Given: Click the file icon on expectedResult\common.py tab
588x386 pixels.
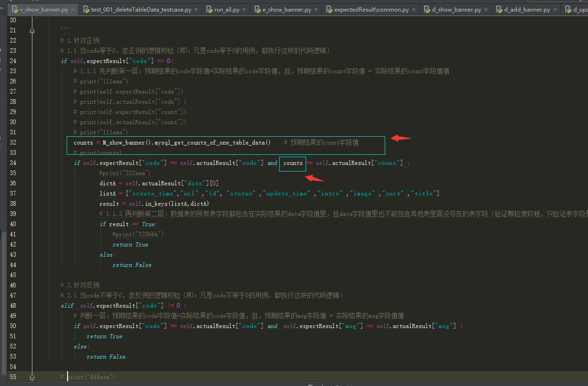Looking at the screenshot, I should coord(330,9).
